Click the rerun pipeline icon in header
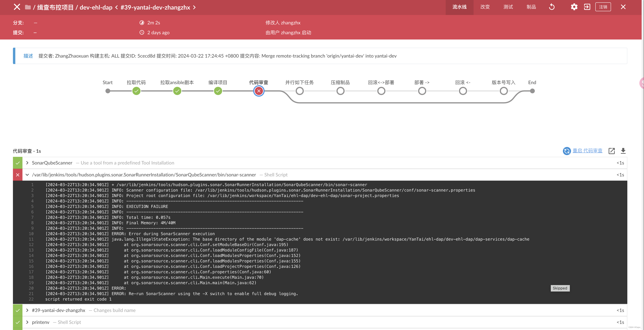The height and width of the screenshot is (330, 644). pos(552,7)
